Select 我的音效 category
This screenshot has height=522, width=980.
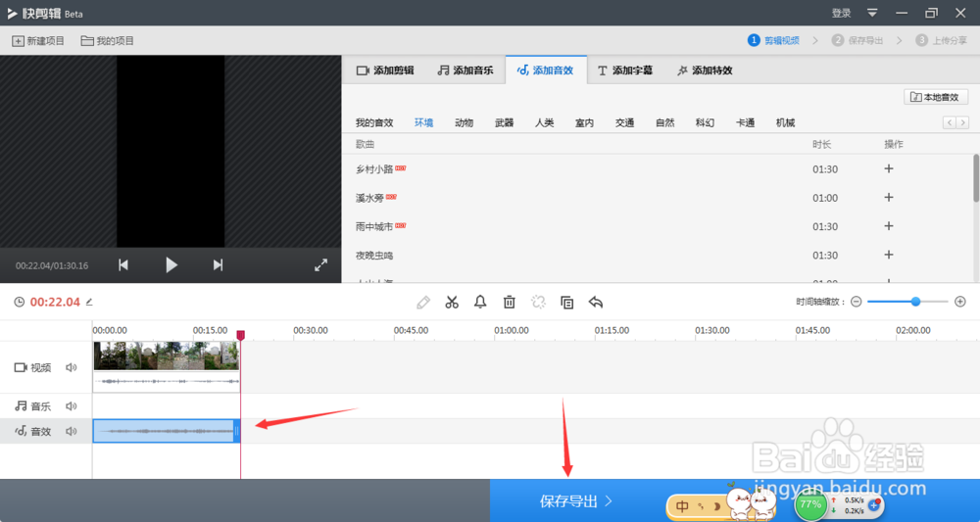click(x=374, y=123)
